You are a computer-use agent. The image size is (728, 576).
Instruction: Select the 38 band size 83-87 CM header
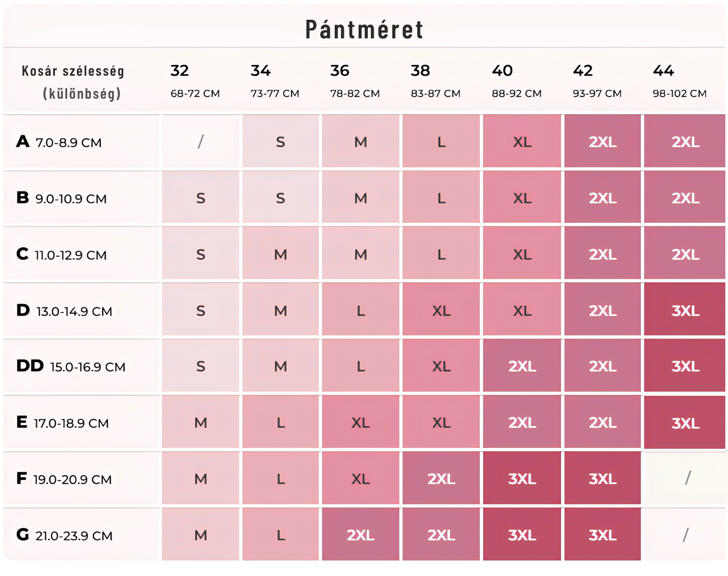[x=435, y=82]
